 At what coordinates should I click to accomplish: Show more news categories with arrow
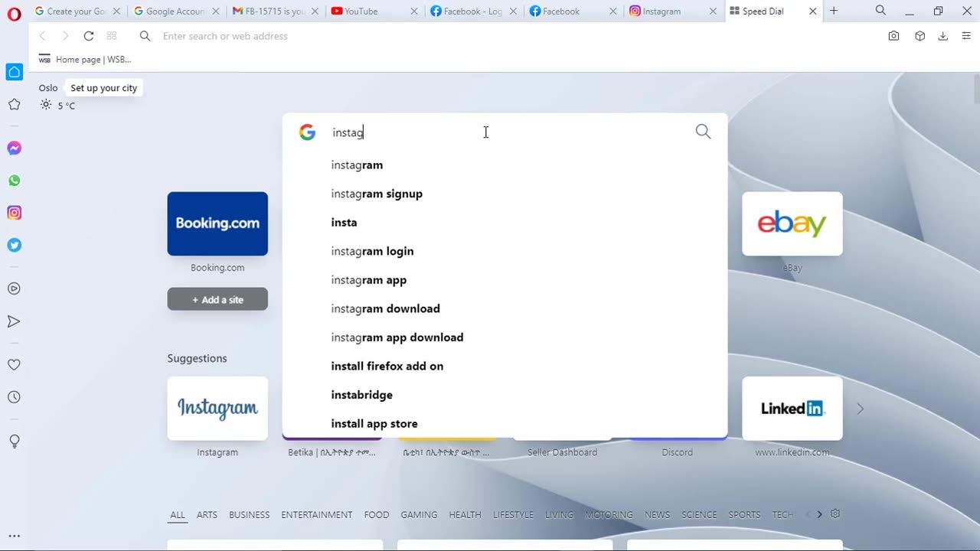[819, 514]
